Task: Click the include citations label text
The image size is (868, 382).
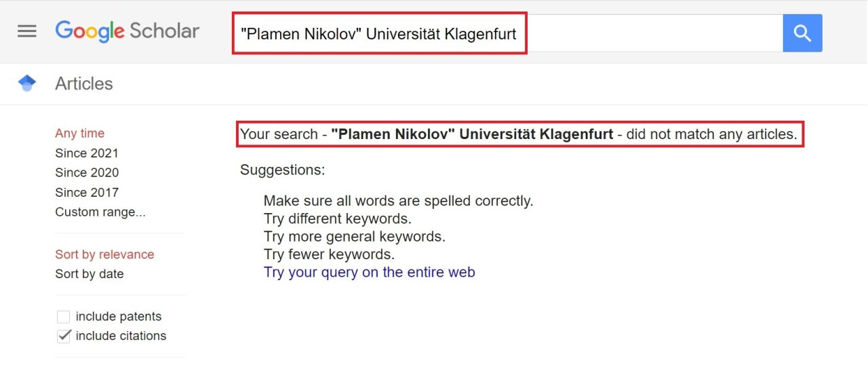Action: (x=121, y=336)
